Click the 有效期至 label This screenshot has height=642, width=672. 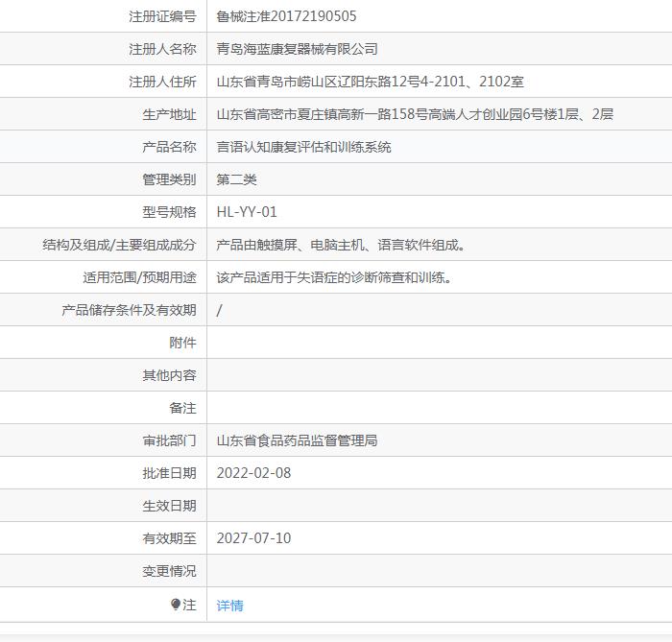click(169, 538)
